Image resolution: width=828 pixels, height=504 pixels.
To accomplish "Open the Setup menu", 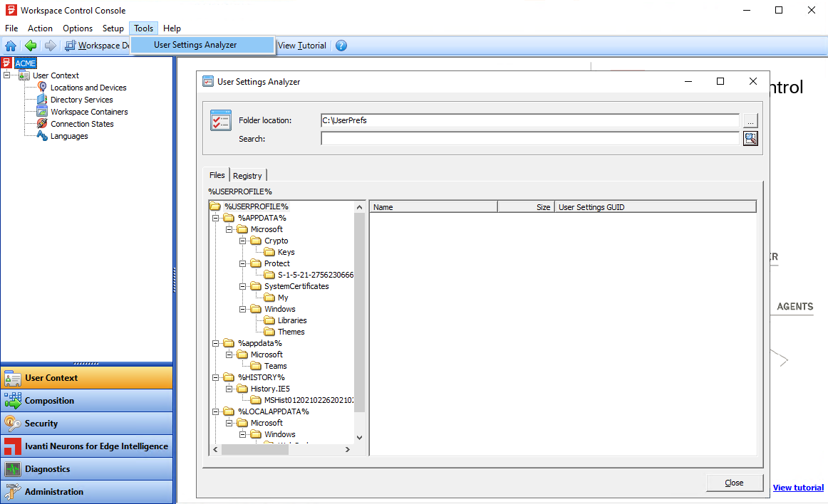I will tap(113, 28).
